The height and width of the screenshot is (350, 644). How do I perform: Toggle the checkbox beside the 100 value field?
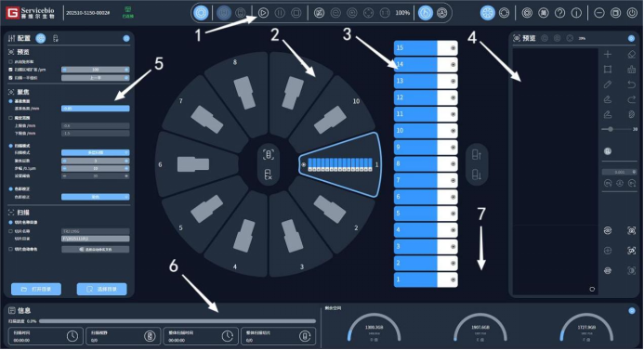[x=10, y=70]
